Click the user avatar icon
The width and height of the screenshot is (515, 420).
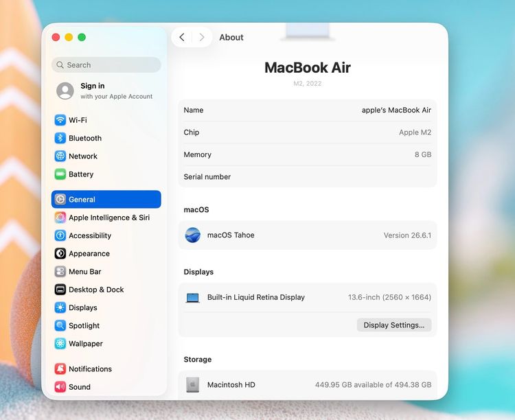(x=65, y=91)
